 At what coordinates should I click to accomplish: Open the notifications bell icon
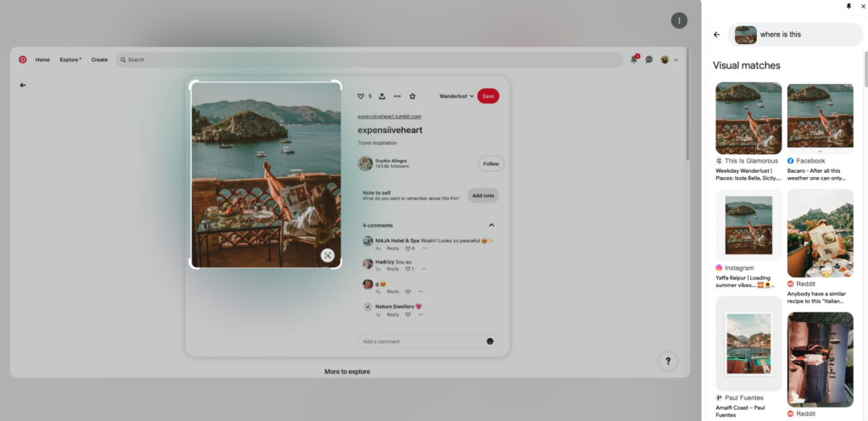pos(634,60)
